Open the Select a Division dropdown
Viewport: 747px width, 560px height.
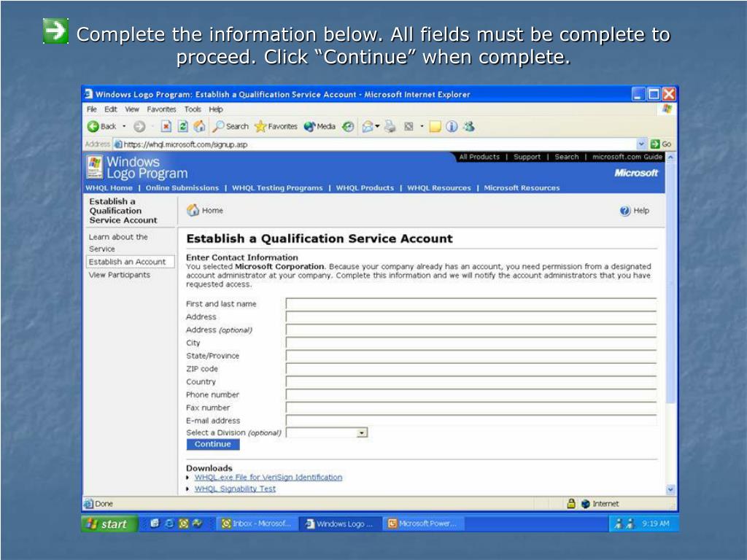click(362, 432)
